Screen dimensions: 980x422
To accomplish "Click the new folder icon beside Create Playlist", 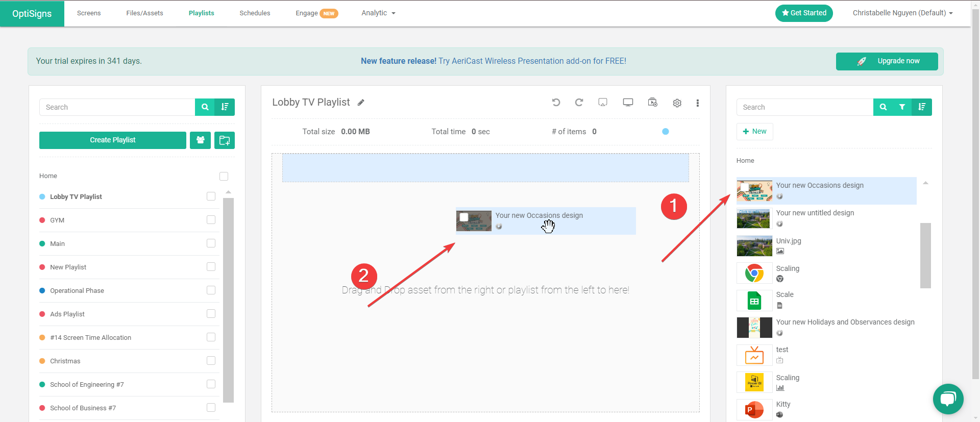I will tap(225, 140).
